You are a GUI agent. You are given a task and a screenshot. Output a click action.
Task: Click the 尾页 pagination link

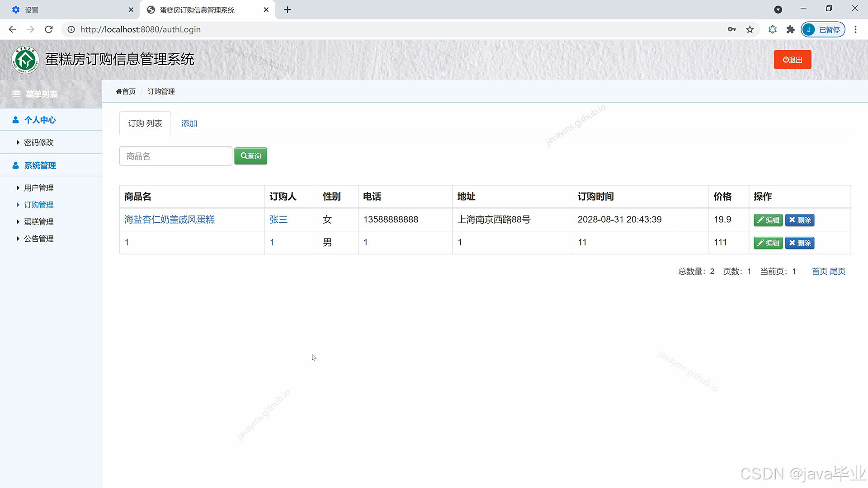pos(837,271)
